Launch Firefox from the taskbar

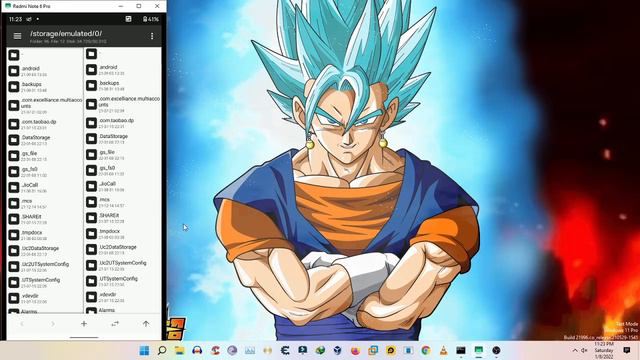click(356, 351)
